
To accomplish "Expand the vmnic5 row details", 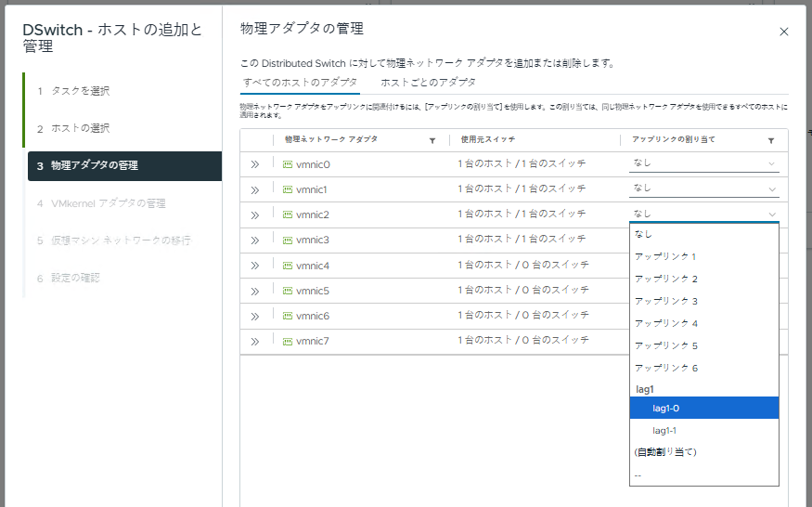I will (x=255, y=291).
